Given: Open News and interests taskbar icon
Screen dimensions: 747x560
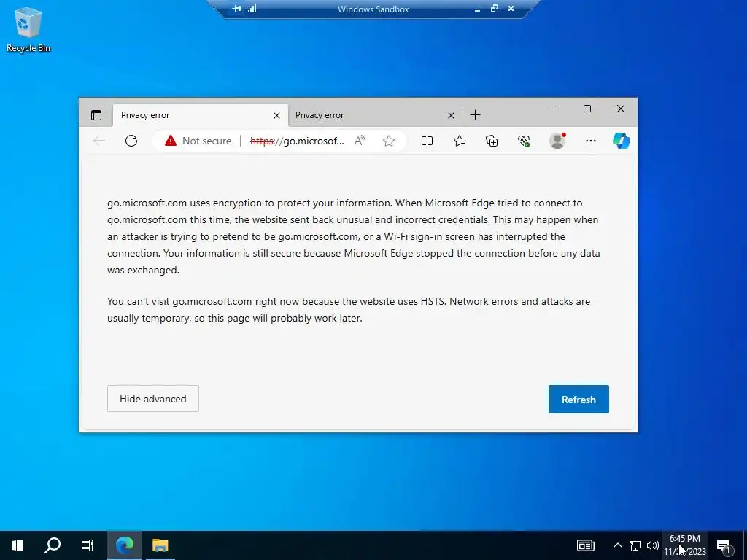Looking at the screenshot, I should click(x=586, y=545).
